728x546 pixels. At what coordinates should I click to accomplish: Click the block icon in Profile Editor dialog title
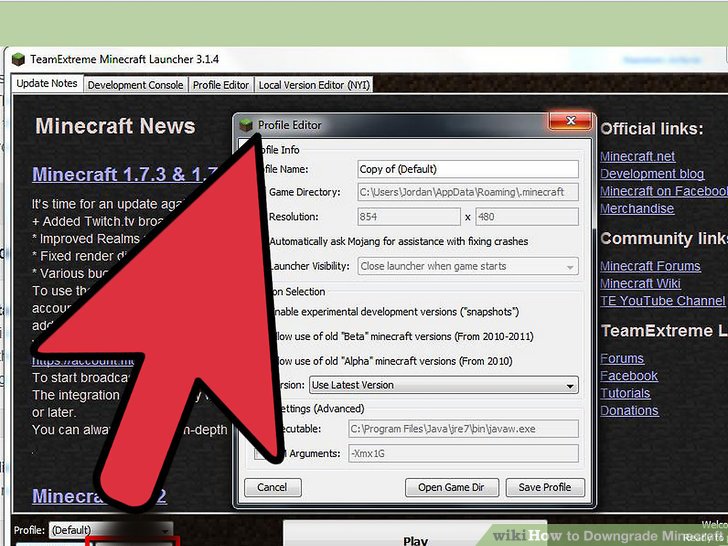246,125
